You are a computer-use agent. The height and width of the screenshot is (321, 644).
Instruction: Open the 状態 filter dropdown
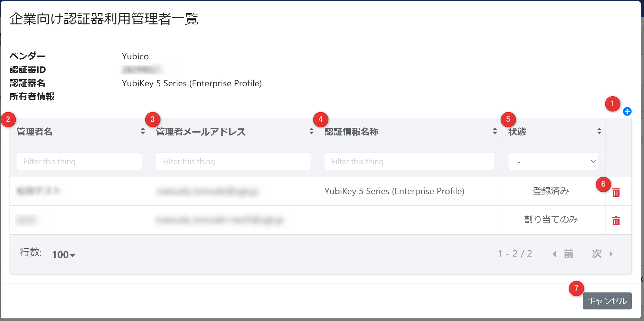tap(553, 161)
